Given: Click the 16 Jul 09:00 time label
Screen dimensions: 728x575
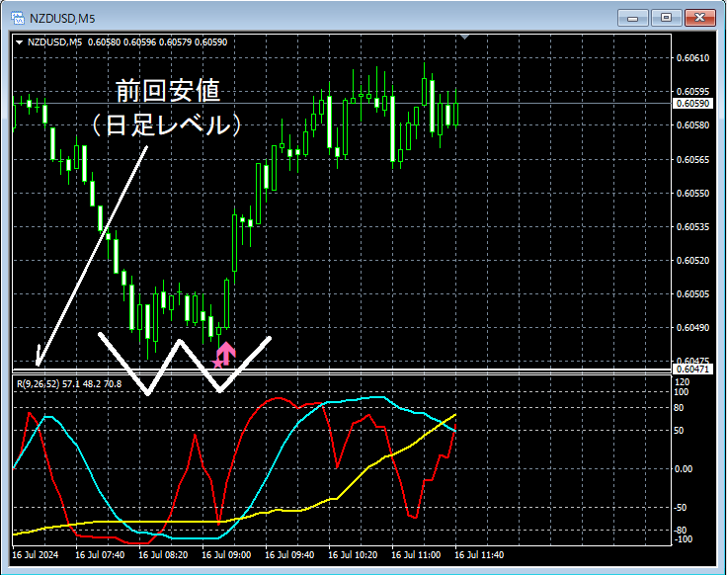Looking at the screenshot, I should (x=226, y=554).
